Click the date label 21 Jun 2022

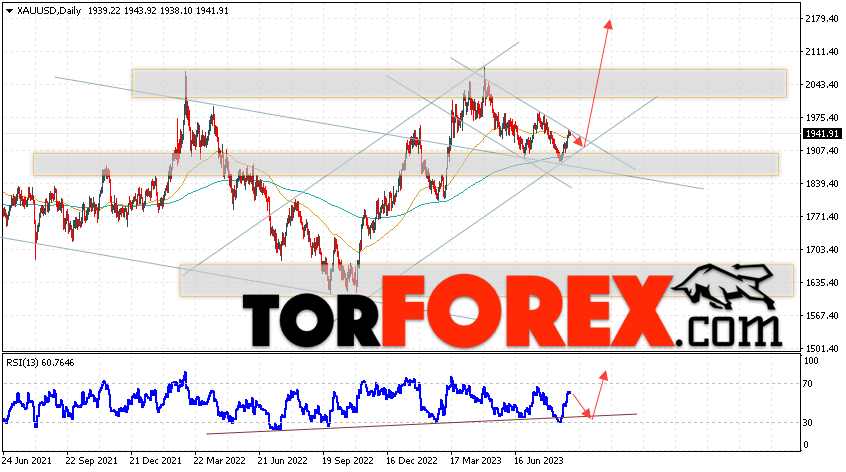coord(283,461)
